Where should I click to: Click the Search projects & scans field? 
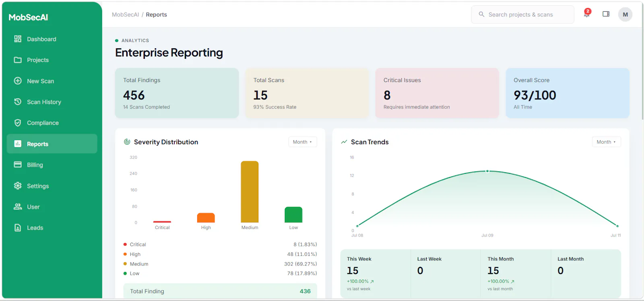point(522,14)
